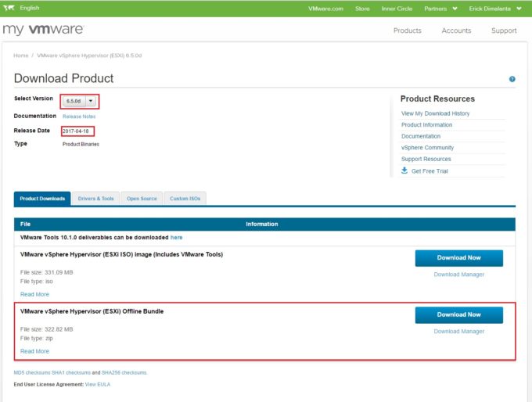Click the VMware logo icon in top bar

9,8
